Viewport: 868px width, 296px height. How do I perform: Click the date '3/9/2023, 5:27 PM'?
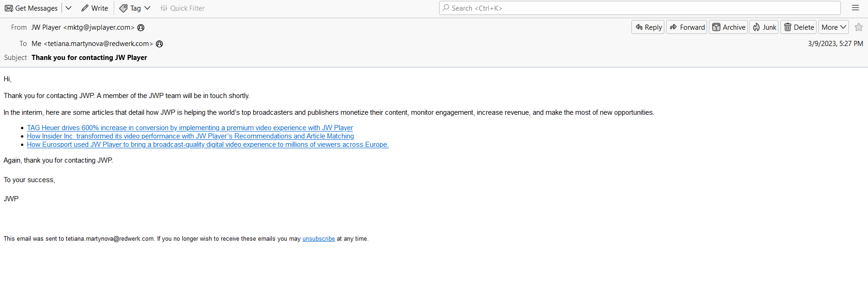[x=836, y=44]
